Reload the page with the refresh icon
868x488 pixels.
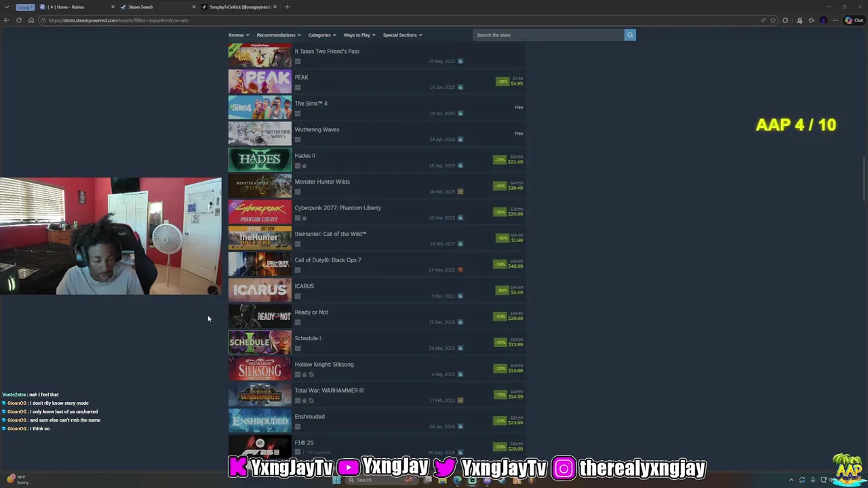pos(19,20)
